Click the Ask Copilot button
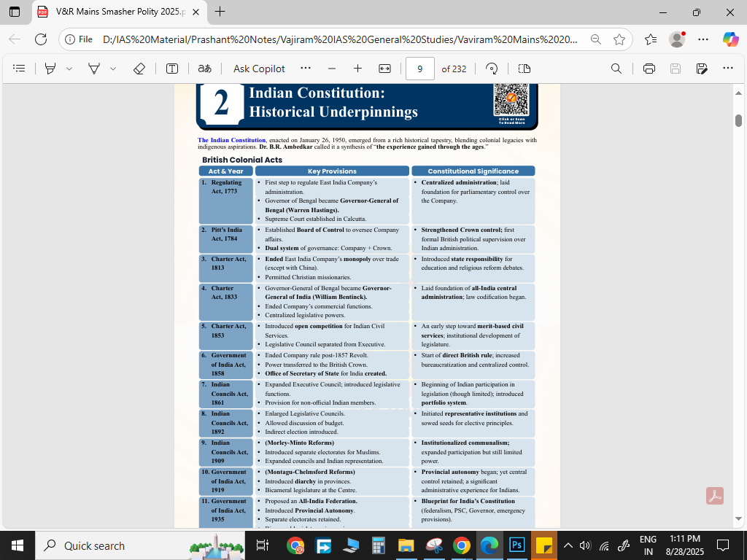 tap(259, 69)
